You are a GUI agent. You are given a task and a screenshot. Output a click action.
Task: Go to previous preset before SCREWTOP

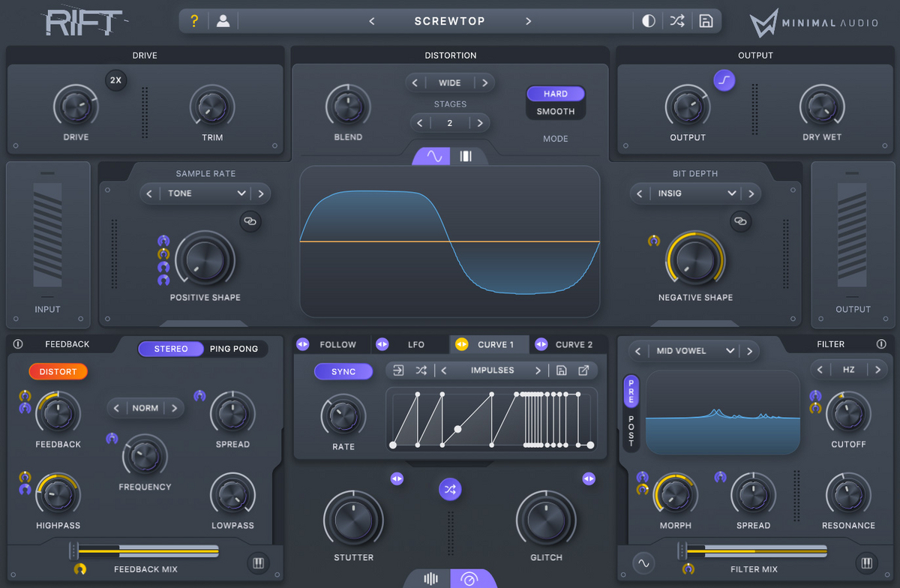372,21
